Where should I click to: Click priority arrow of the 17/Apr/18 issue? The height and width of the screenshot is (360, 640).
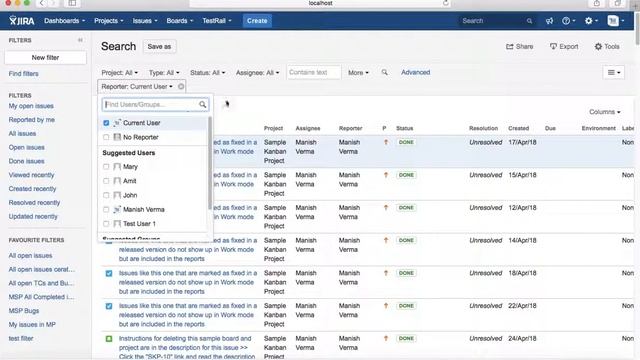pyautogui.click(x=386, y=142)
